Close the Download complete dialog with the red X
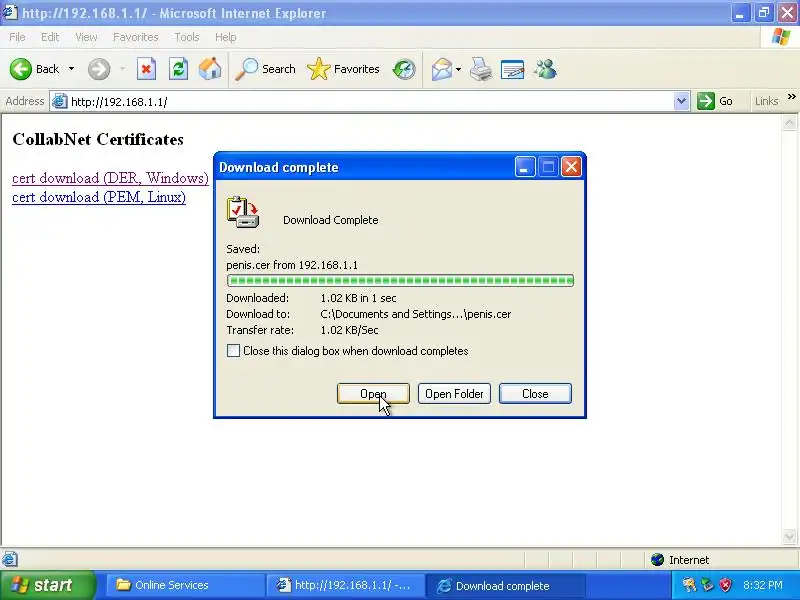This screenshot has height=600, width=800. [x=571, y=167]
